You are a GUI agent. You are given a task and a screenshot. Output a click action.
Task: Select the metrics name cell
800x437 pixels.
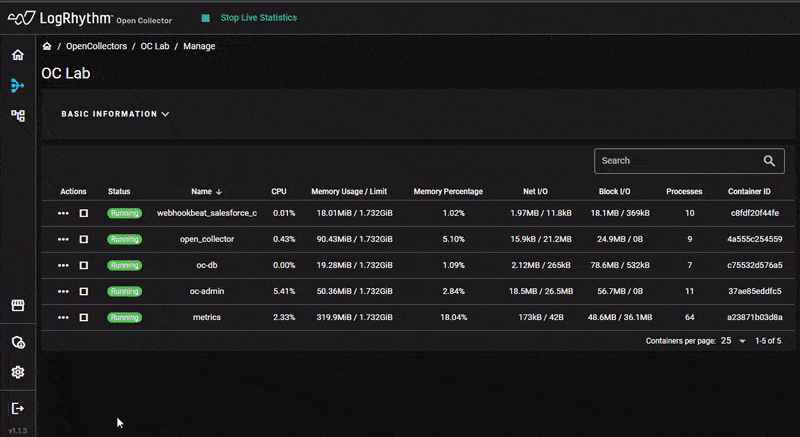pyautogui.click(x=207, y=317)
